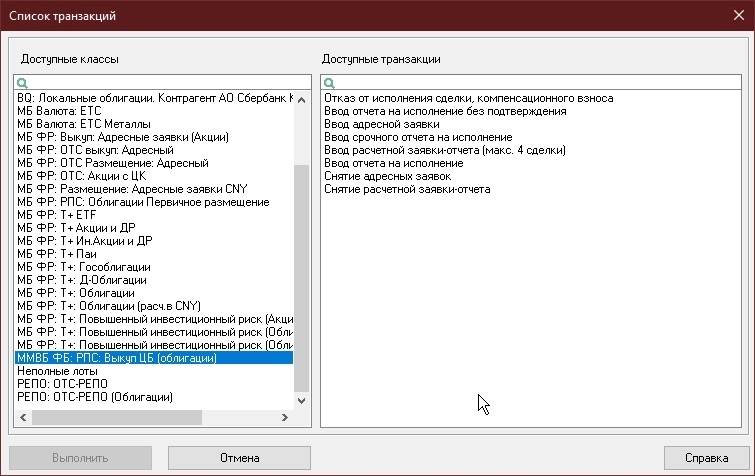Select МБ ФР: ОТС выкуп: Адресный
This screenshot has height=476, width=755.
click(x=154, y=150)
